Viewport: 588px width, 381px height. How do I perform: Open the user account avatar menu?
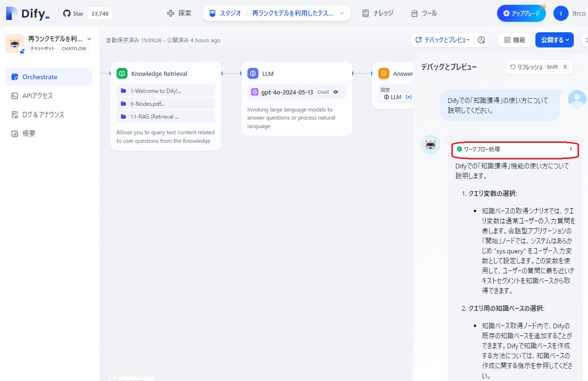561,13
